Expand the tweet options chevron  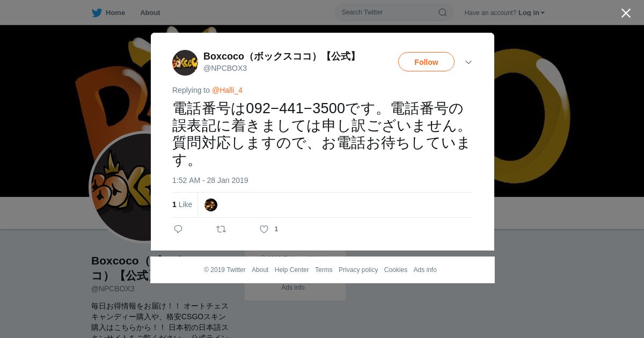click(x=469, y=62)
